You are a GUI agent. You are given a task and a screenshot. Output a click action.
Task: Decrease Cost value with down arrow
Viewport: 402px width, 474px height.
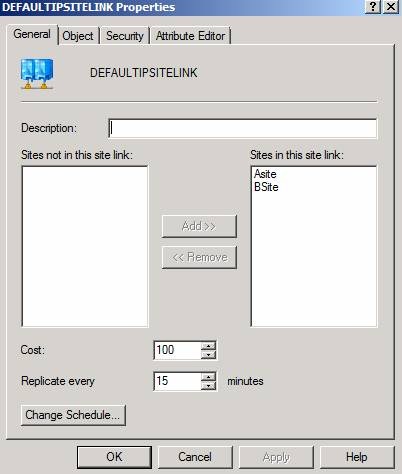[209, 354]
